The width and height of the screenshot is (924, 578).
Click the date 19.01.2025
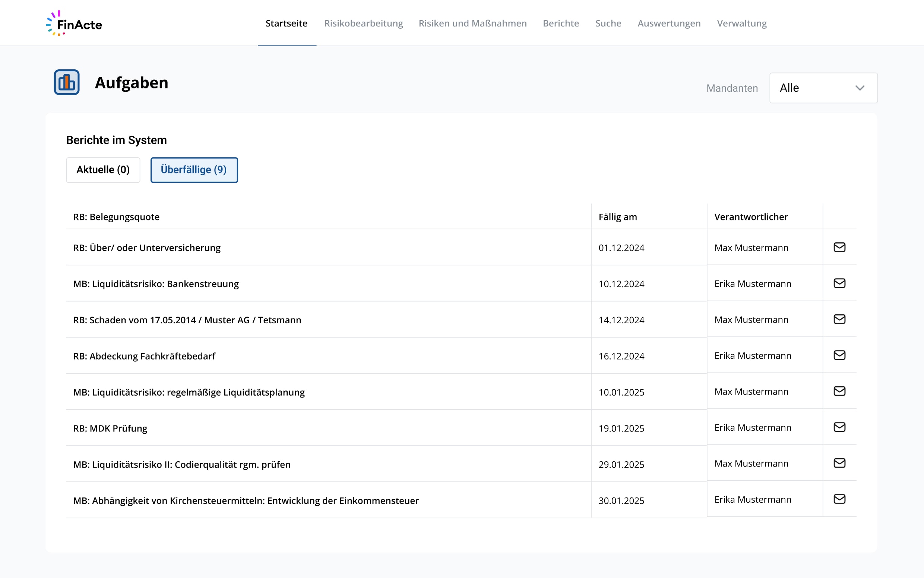point(621,428)
